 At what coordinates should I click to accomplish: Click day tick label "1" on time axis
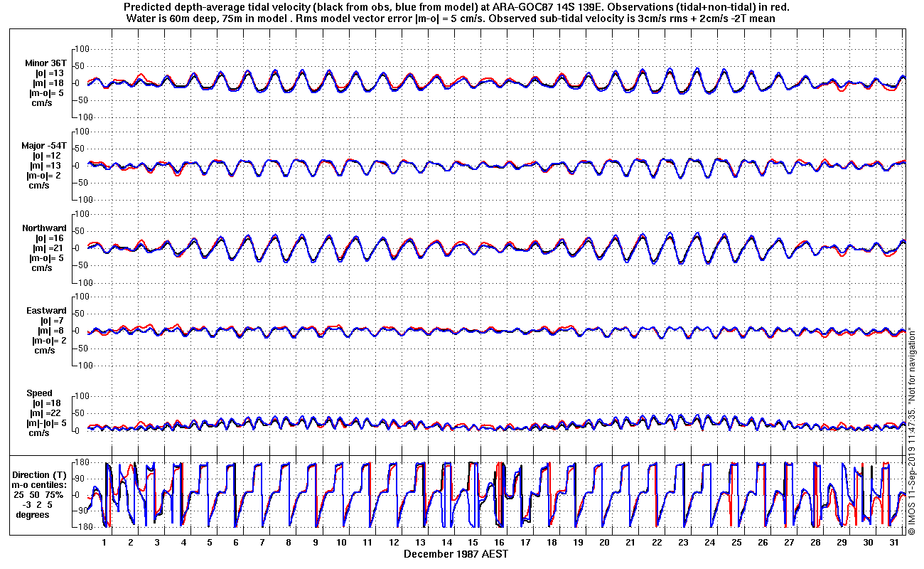104,542
